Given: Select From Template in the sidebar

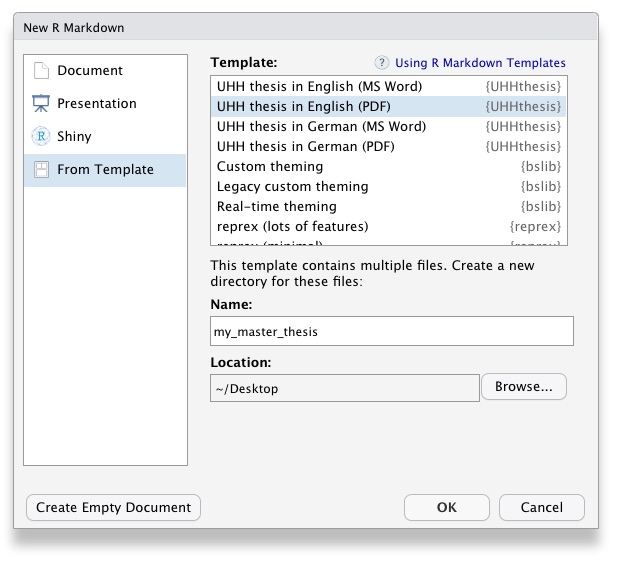Looking at the screenshot, I should pyautogui.click(x=105, y=170).
